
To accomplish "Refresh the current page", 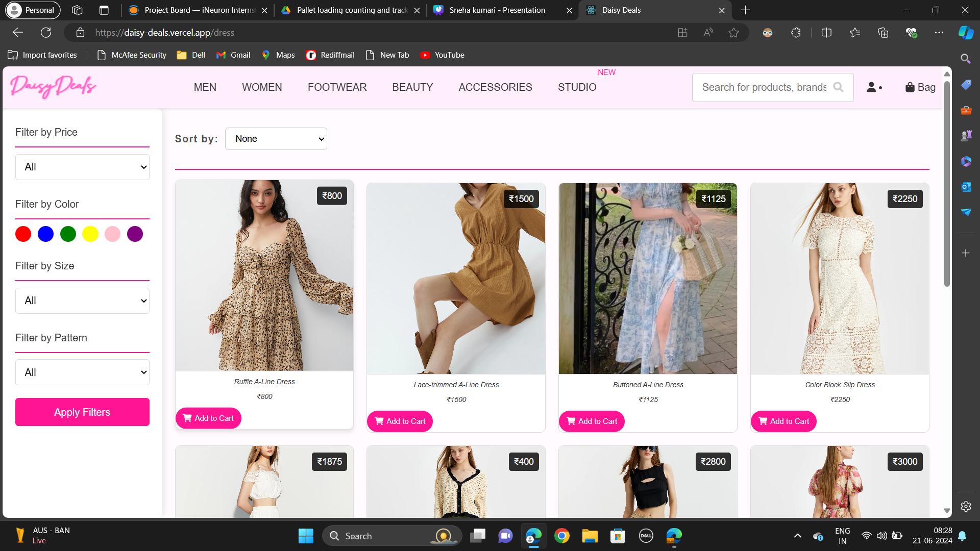I will 46,33.
